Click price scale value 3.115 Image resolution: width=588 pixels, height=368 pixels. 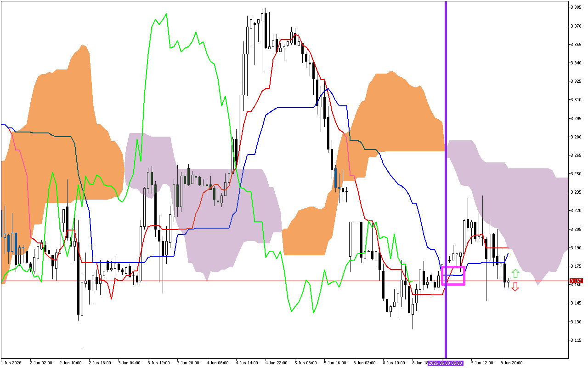pyautogui.click(x=576, y=340)
